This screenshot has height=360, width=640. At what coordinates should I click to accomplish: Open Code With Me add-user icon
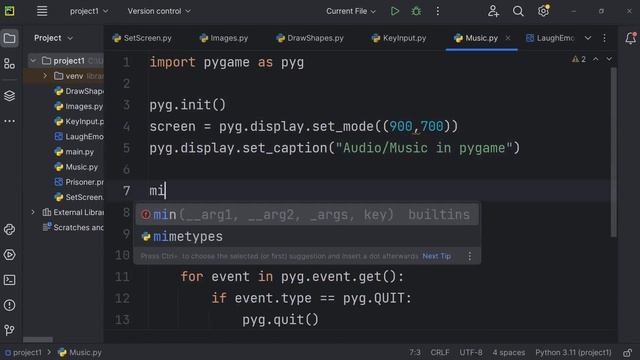tap(493, 11)
